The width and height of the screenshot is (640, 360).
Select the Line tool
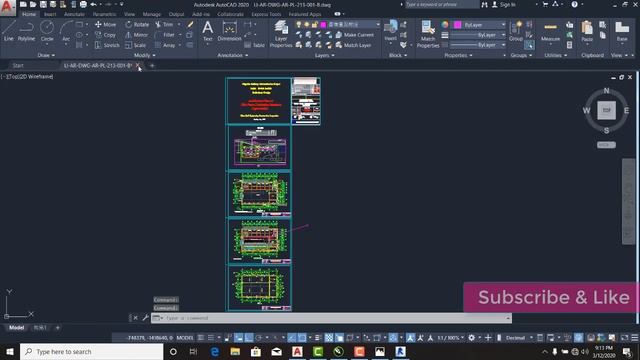tap(9, 31)
